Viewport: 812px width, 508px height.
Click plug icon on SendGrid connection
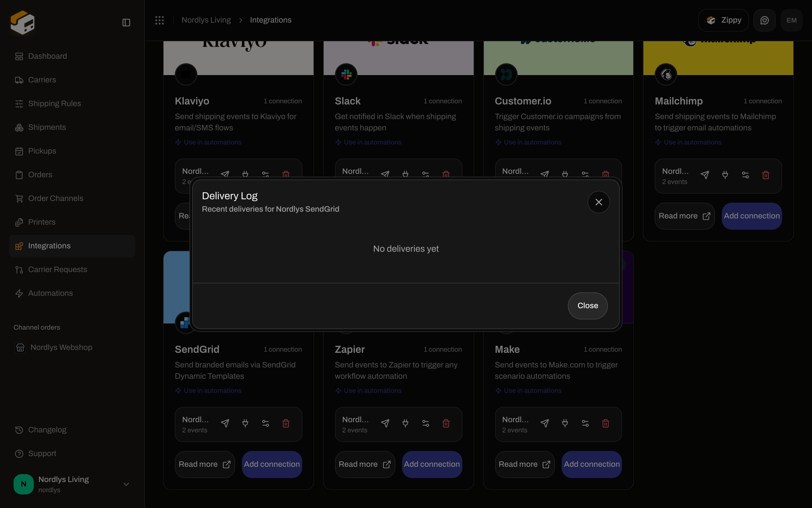pyautogui.click(x=245, y=423)
